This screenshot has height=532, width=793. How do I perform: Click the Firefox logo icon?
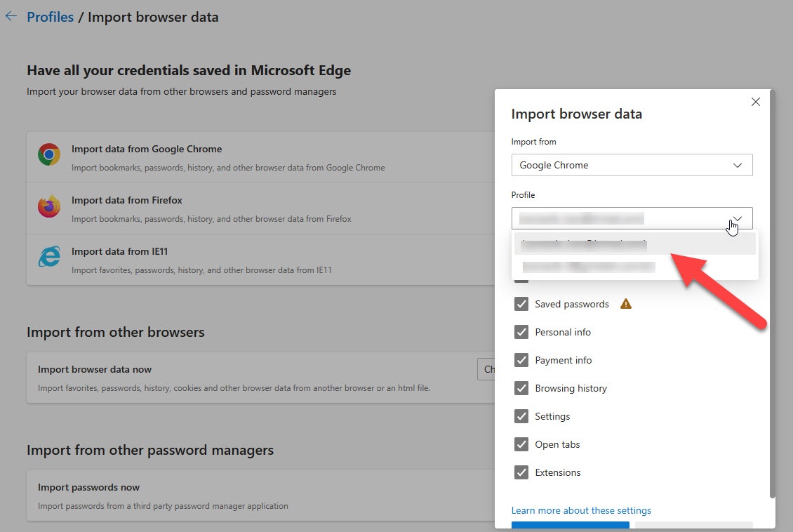[49, 206]
